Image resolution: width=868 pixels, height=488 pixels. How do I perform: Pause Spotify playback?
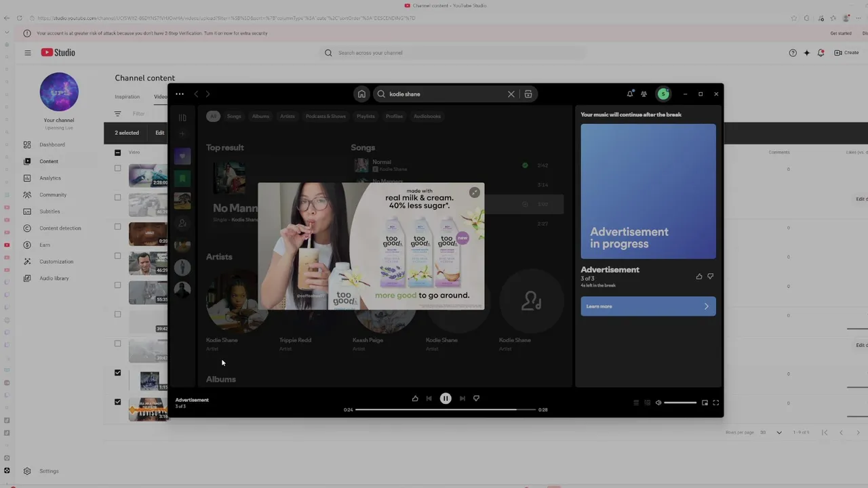pyautogui.click(x=446, y=399)
